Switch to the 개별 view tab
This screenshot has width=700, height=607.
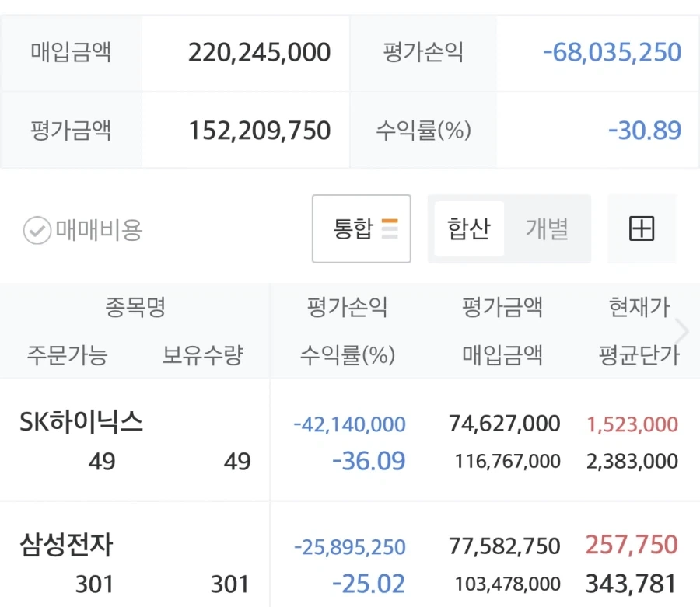click(547, 228)
